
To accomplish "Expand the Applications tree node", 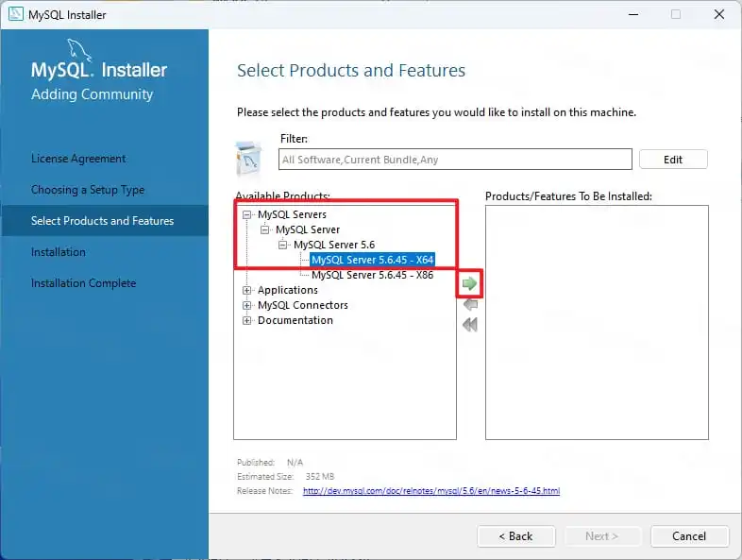I will pos(246,290).
